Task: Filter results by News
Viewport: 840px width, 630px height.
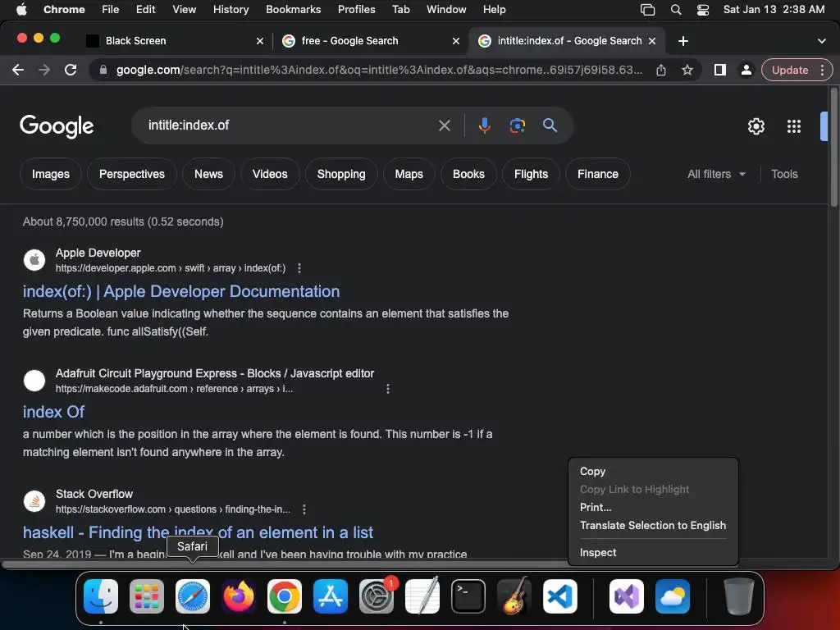Action: (x=208, y=174)
